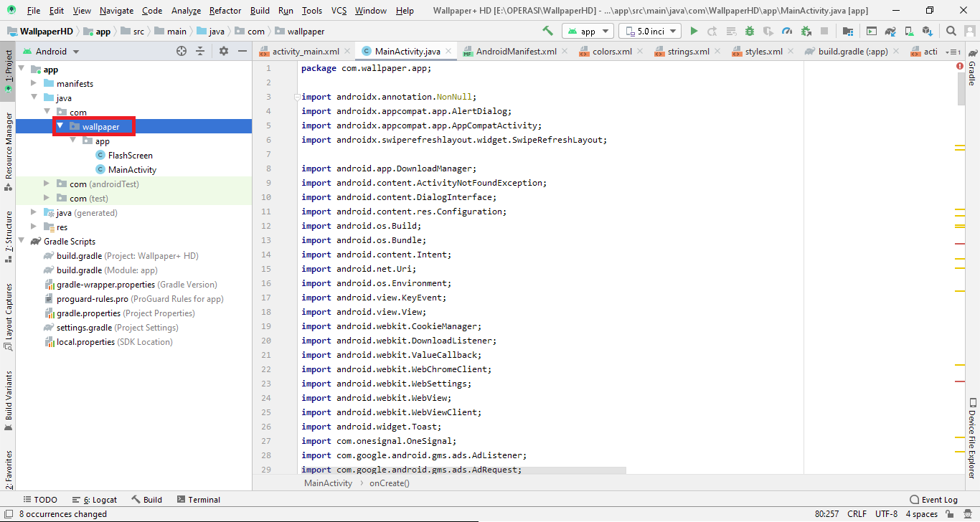The image size is (980, 522).
Task: Click the red error indicator above editor scrollbar
Action: coord(961,65)
